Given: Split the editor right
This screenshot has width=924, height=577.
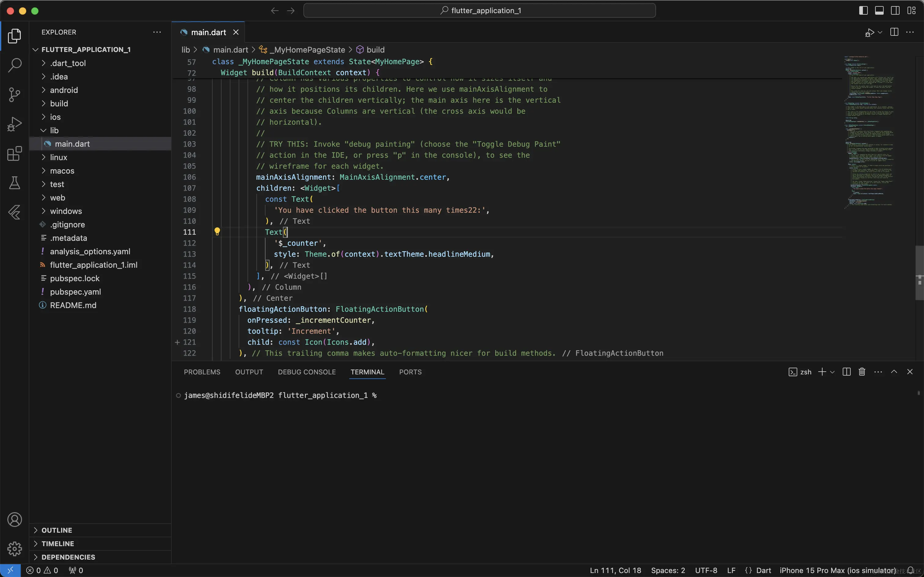Looking at the screenshot, I should [x=894, y=32].
